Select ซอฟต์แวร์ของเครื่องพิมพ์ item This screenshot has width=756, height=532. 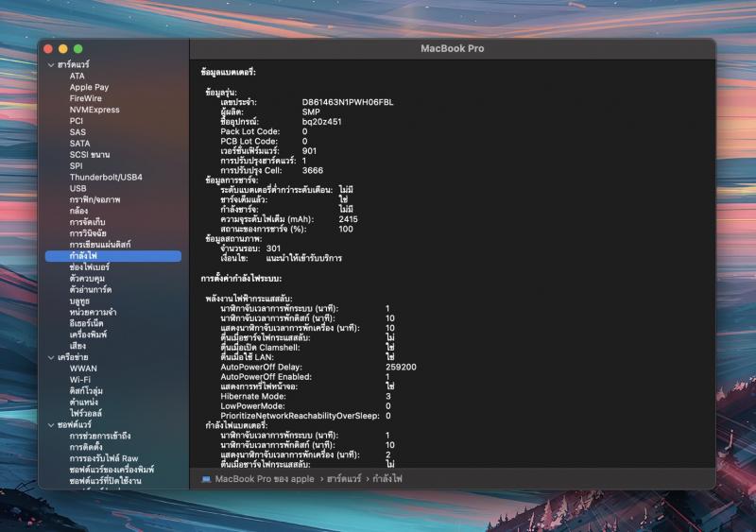click(112, 470)
